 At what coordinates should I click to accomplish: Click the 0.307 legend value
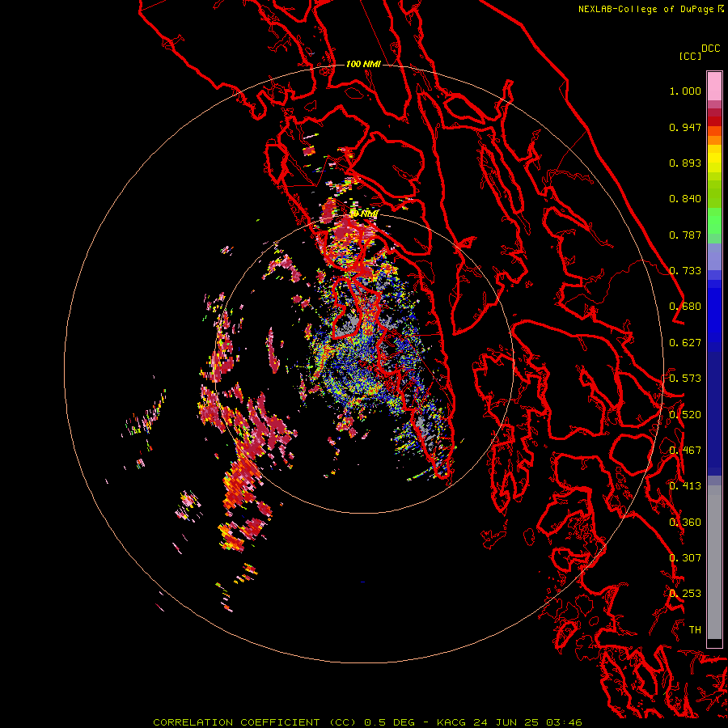point(685,557)
